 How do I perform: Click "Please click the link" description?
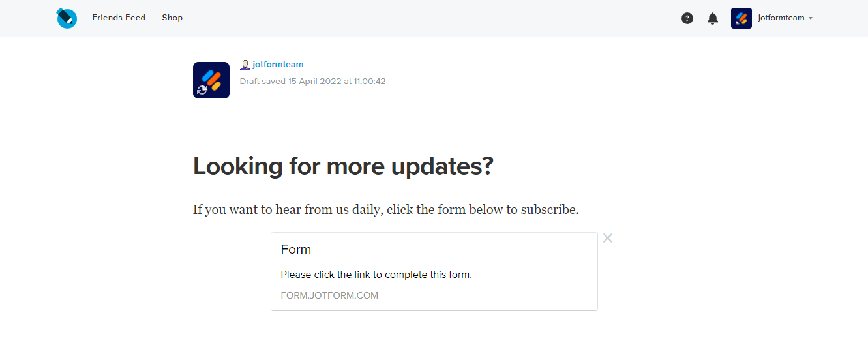point(376,275)
